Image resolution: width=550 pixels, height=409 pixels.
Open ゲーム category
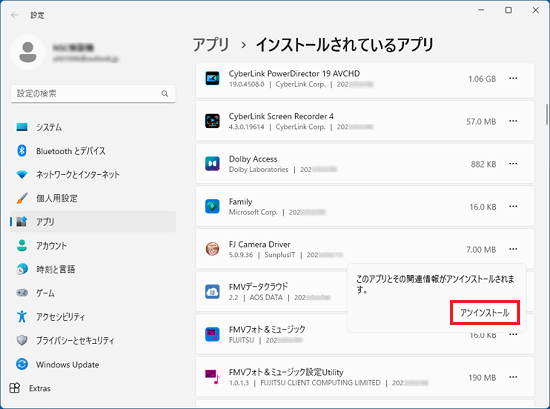(93, 293)
